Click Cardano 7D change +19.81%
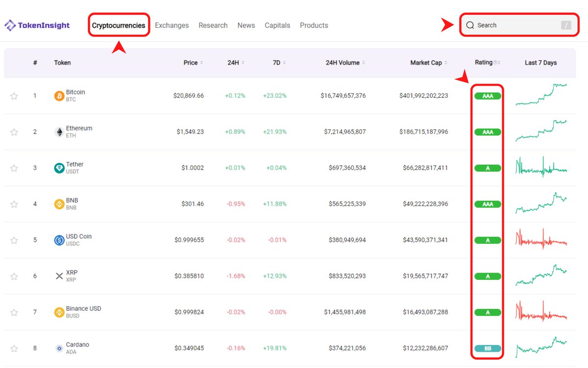 click(274, 348)
